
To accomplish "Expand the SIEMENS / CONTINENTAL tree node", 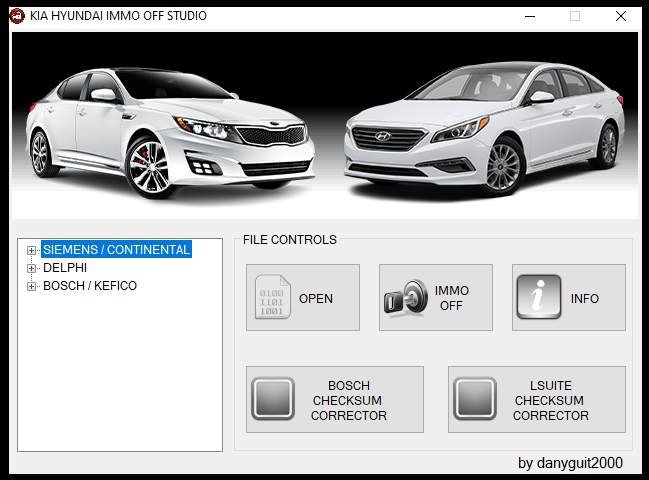I will tap(32, 250).
